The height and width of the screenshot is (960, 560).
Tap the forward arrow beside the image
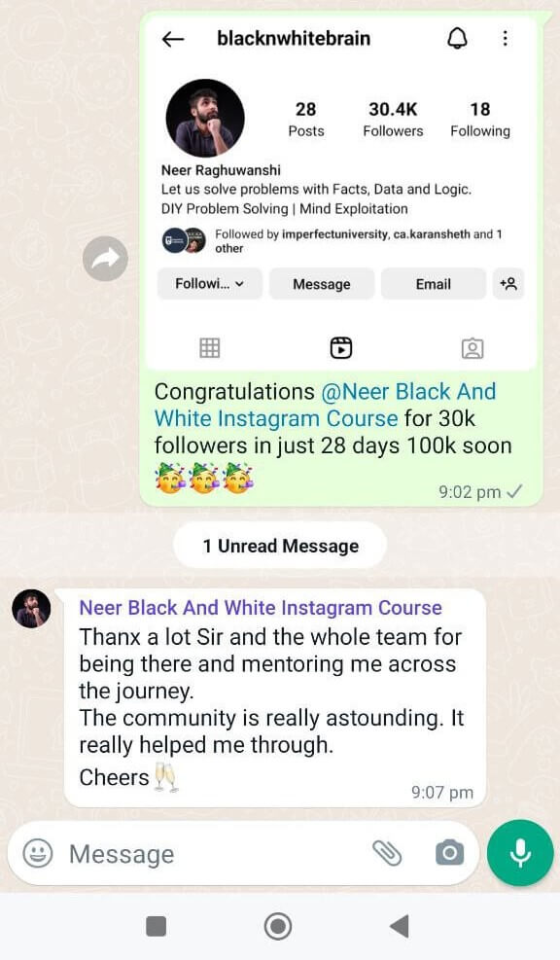[105, 259]
